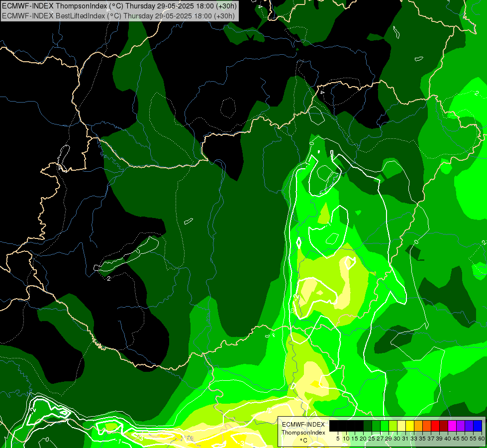Click the legend tick label 37
Screen dimensions: 487x448
pos(431,439)
